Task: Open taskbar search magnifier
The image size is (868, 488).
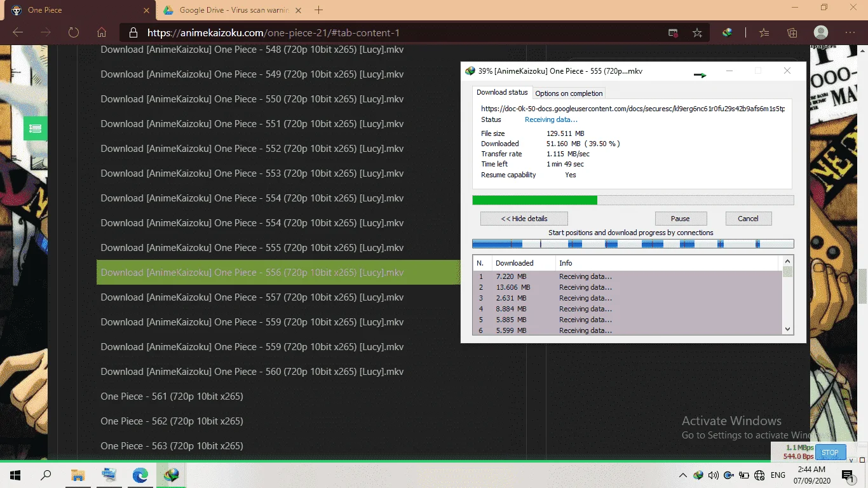Action: coord(46,475)
